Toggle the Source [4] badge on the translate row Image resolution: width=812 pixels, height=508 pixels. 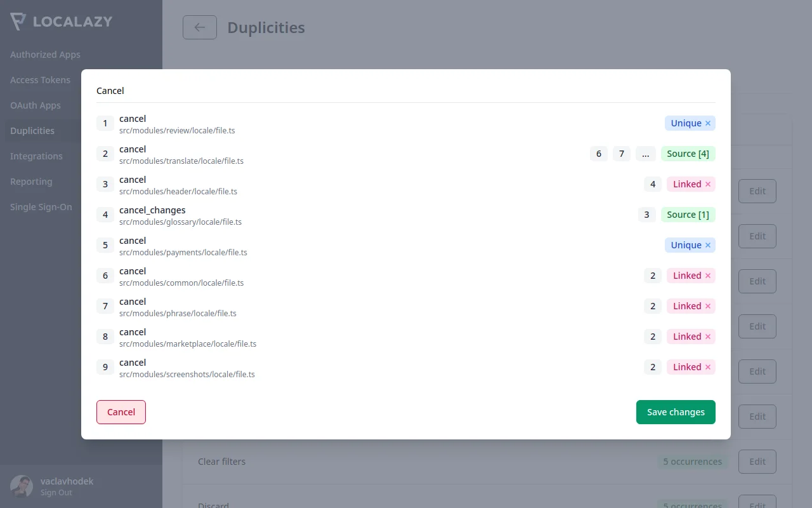point(688,154)
